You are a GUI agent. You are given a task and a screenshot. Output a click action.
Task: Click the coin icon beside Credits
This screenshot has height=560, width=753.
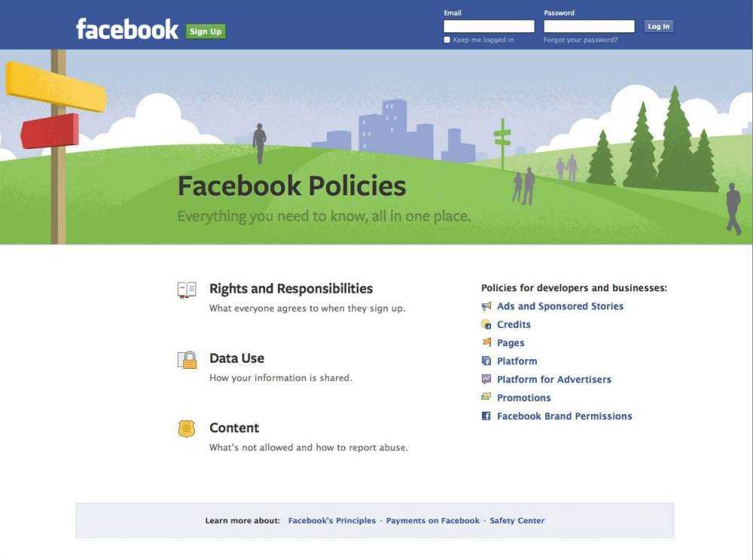pos(486,324)
